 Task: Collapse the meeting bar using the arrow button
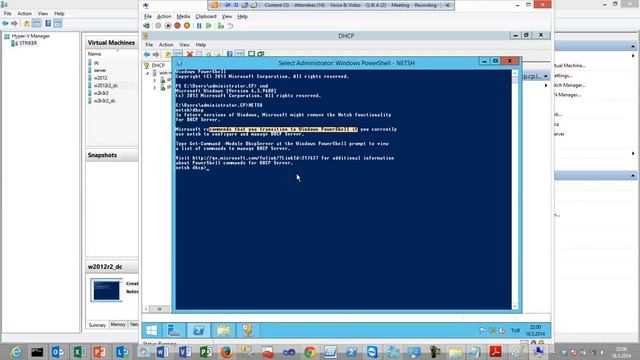click(x=447, y=5)
